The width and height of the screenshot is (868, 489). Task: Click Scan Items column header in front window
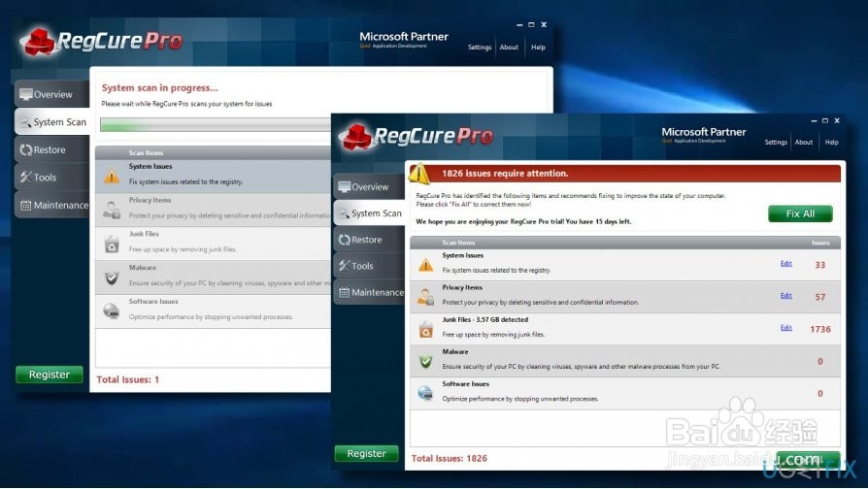[458, 243]
